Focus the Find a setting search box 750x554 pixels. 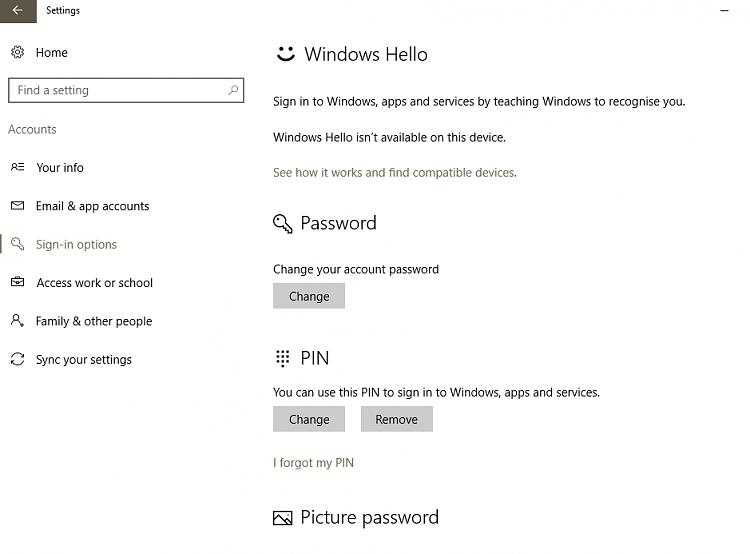click(x=126, y=90)
